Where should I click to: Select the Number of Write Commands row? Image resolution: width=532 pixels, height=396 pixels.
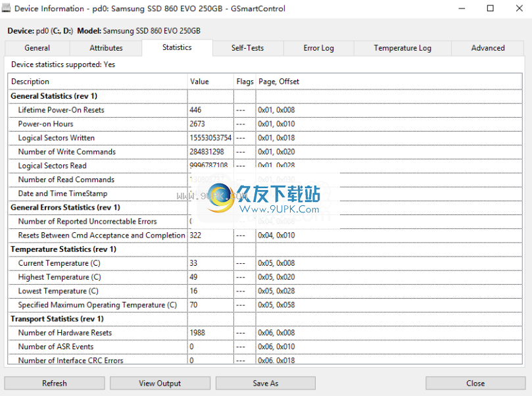pyautogui.click(x=265, y=152)
